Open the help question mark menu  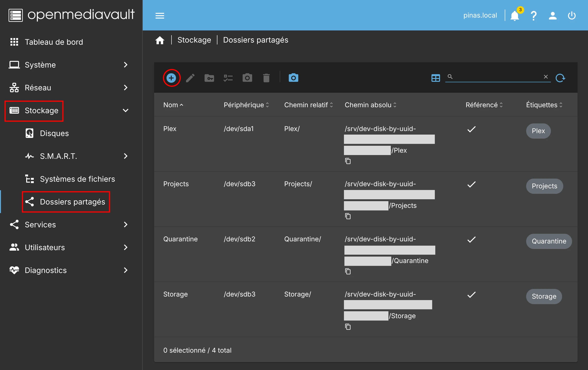(x=534, y=16)
